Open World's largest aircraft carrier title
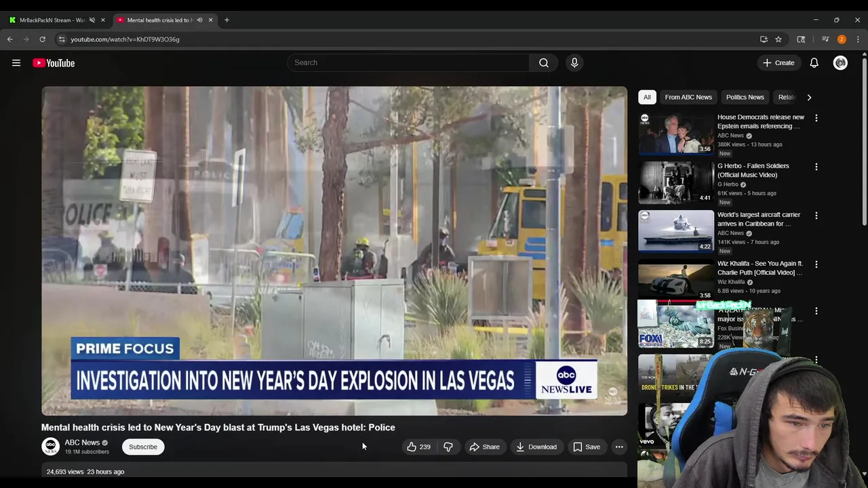 759,219
